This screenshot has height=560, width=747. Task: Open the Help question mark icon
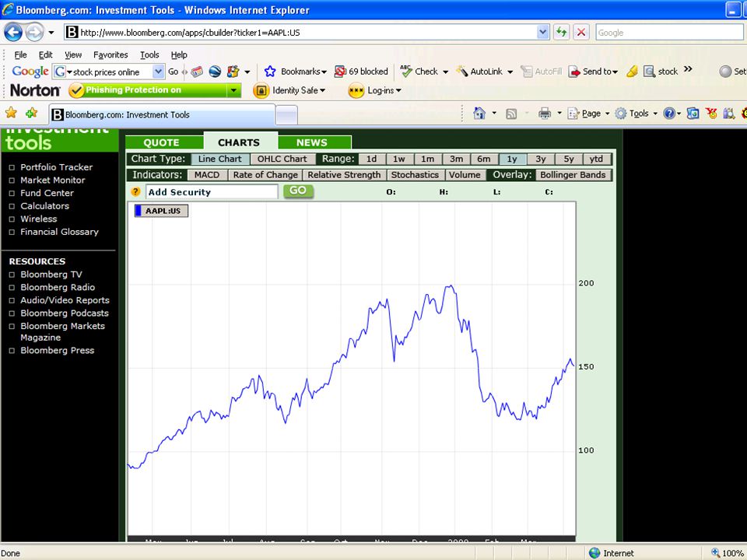[669, 114]
